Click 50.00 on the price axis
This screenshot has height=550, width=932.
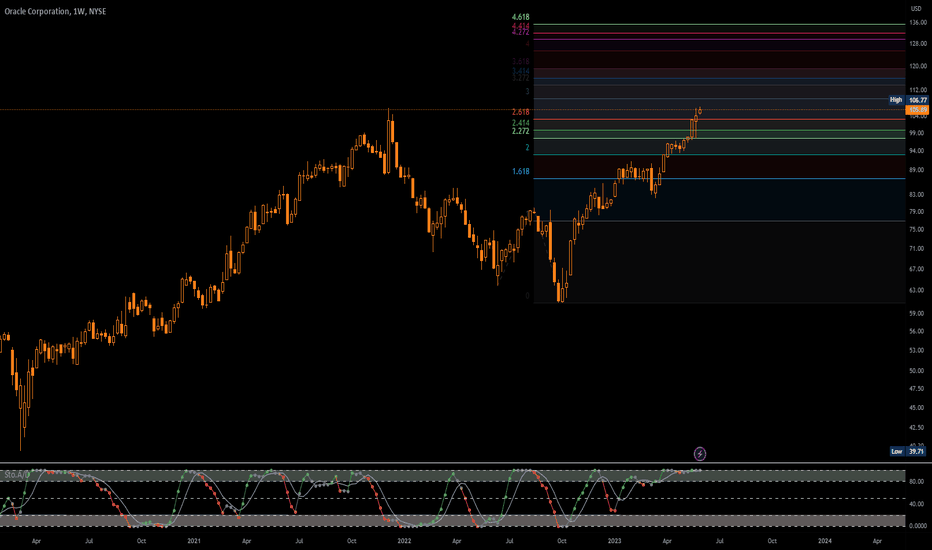pos(916,370)
